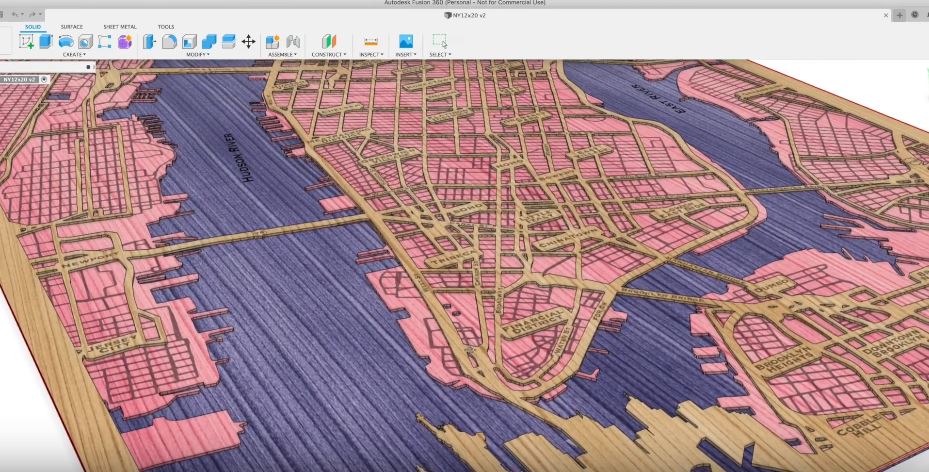
Task: Select the Revolve tool icon
Action: (x=66, y=41)
